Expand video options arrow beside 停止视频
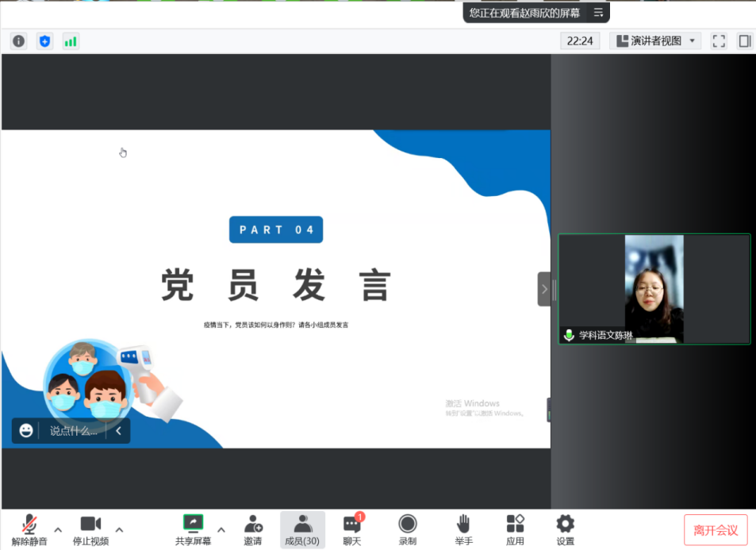Image resolution: width=756 pixels, height=550 pixels. [119, 529]
